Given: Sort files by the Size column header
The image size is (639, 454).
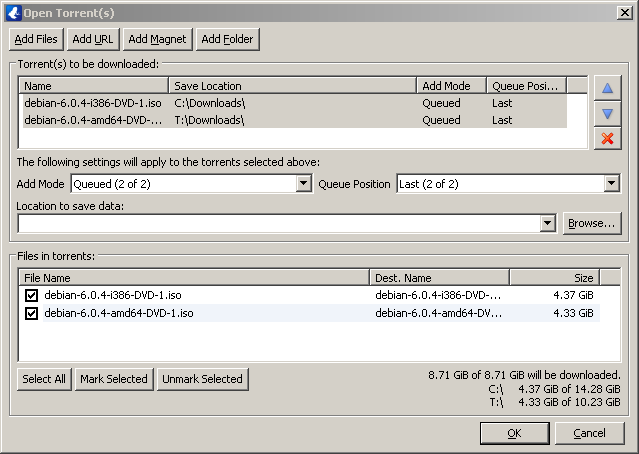Looking at the screenshot, I should point(553,277).
